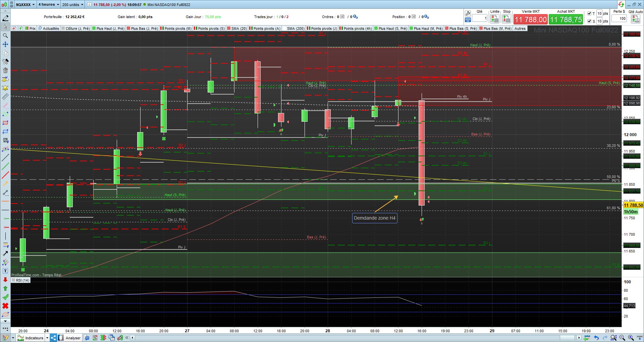Viewport: 644px width, 342px height.
Task: Open the wrench settings for order panel
Action: (x=468, y=13)
